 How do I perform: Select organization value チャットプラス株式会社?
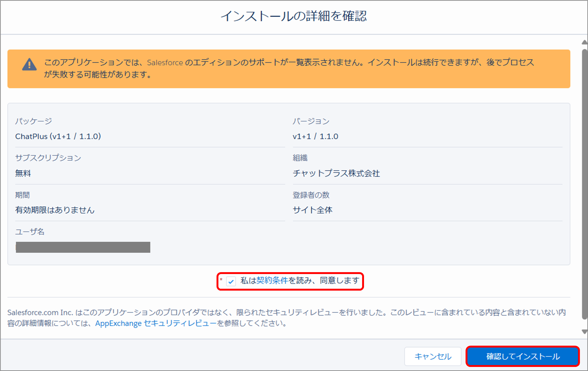coord(336,173)
